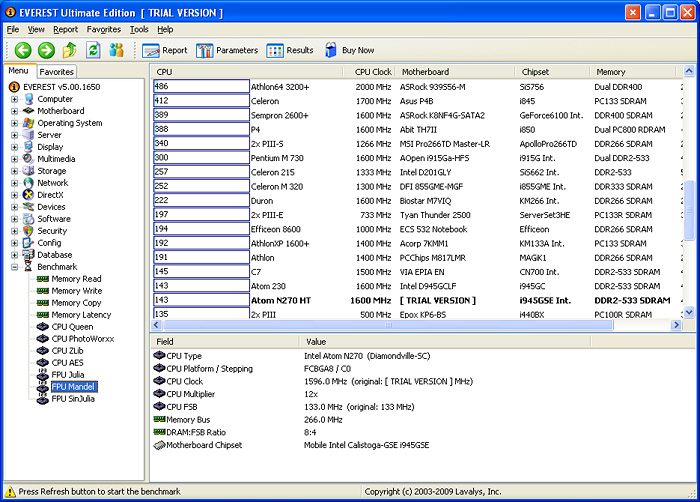Select the Memory Latency benchmark
700x502 pixels.
81,315
